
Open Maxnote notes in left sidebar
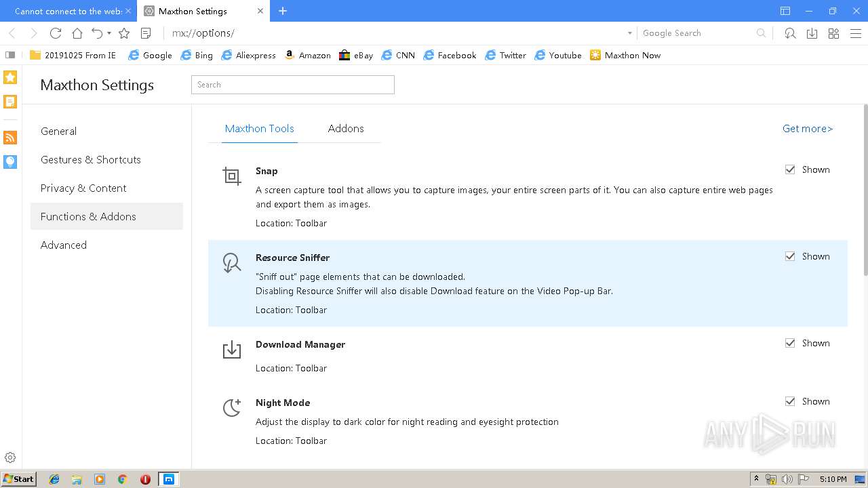click(x=10, y=102)
